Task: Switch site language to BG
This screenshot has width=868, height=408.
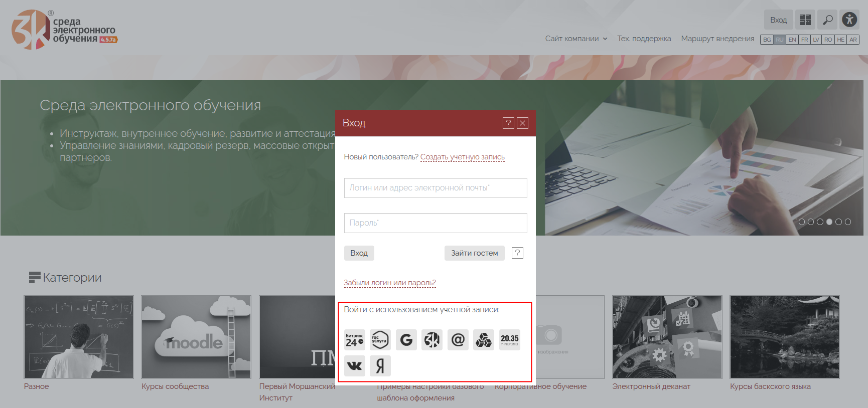Action: pos(767,40)
